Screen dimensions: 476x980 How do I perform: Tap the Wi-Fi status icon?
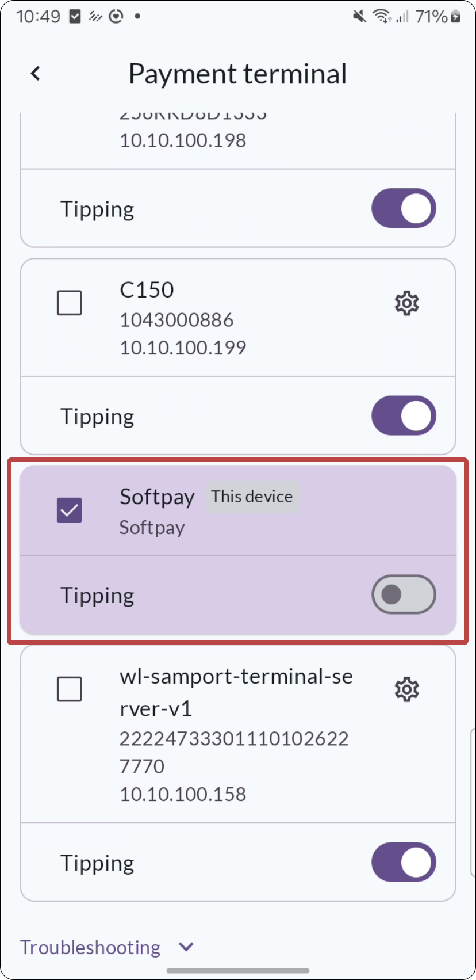click(381, 17)
